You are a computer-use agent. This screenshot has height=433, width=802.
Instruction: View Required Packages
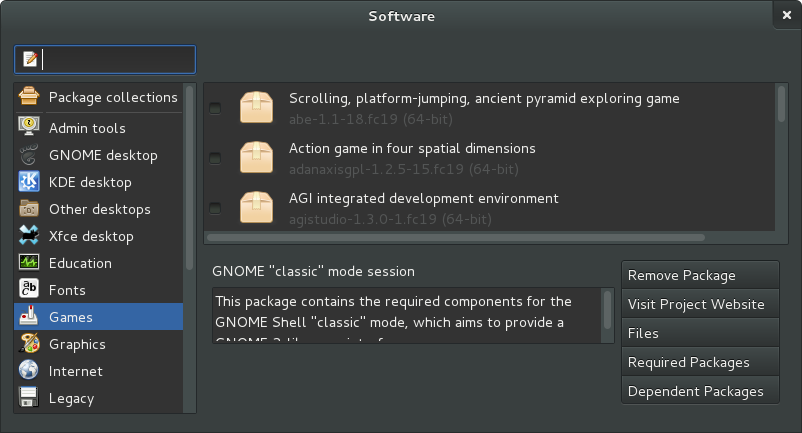[700, 362]
